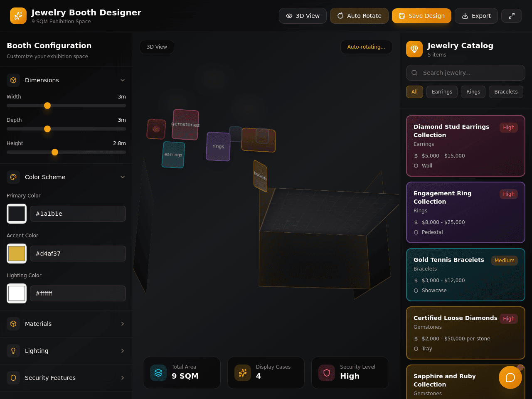Filter catalog by Rings
532x399 pixels.
[473, 92]
